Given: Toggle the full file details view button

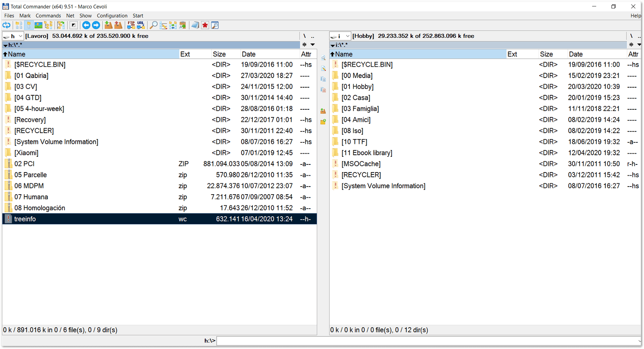Looking at the screenshot, I should coord(29,25).
